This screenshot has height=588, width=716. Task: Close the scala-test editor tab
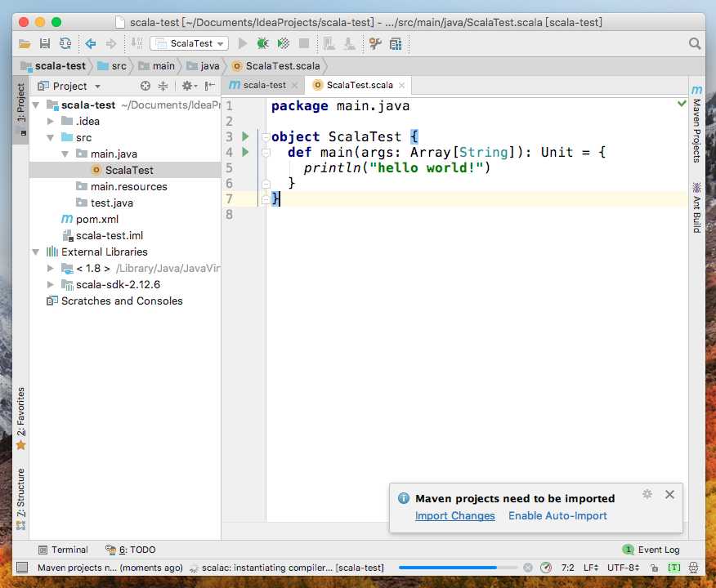tap(294, 85)
